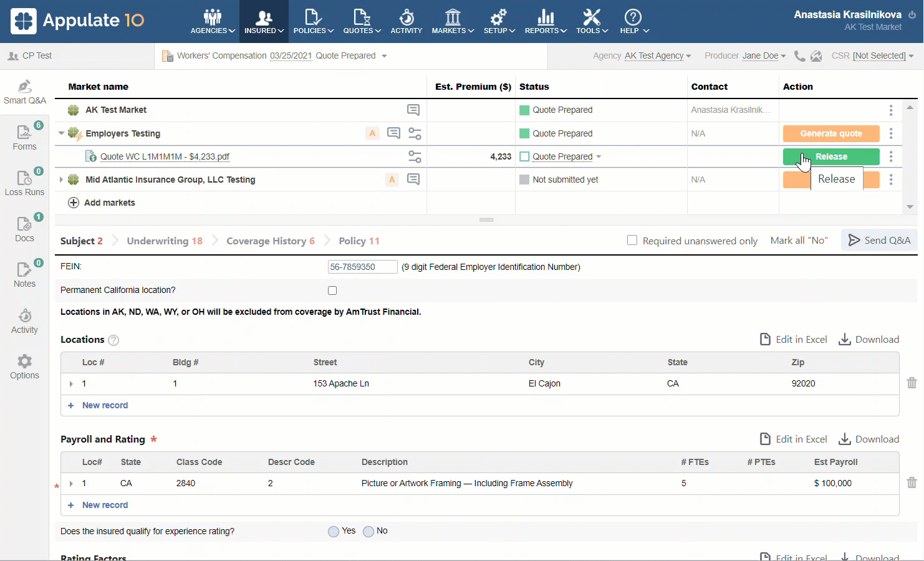This screenshot has width=924, height=561.
Task: Open the Tools menu
Action: click(592, 21)
